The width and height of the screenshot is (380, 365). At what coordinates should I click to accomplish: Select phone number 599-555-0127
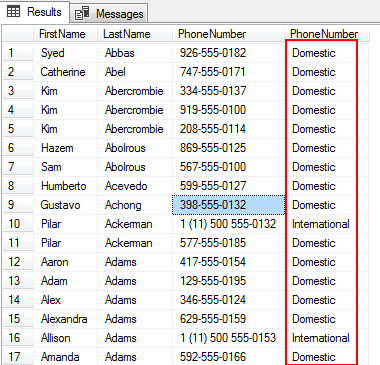(228, 186)
